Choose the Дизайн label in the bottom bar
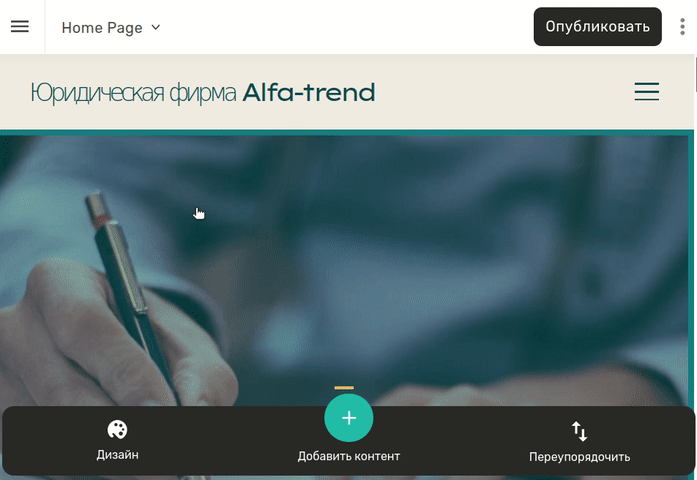This screenshot has width=697, height=480. 117,455
